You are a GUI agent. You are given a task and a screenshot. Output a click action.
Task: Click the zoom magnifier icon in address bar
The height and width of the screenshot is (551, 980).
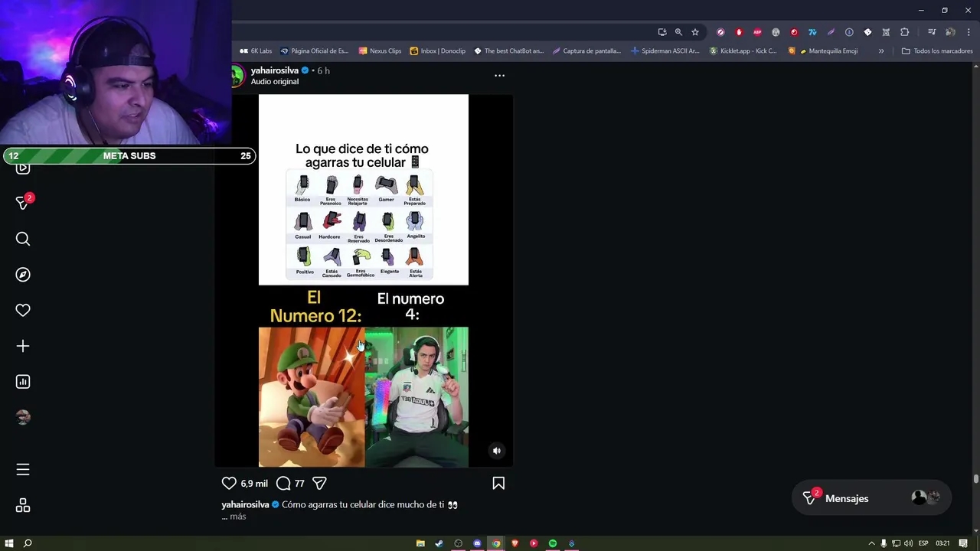(678, 32)
